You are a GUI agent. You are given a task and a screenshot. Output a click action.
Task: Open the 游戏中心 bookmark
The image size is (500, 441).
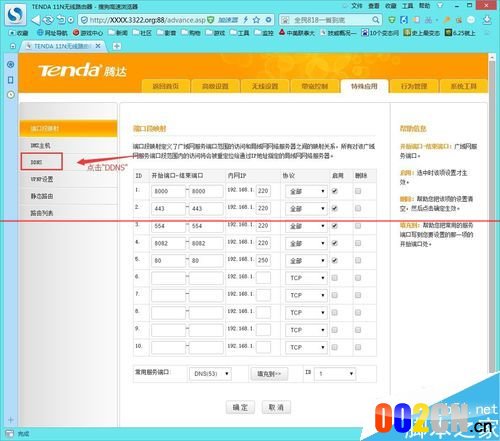88,33
